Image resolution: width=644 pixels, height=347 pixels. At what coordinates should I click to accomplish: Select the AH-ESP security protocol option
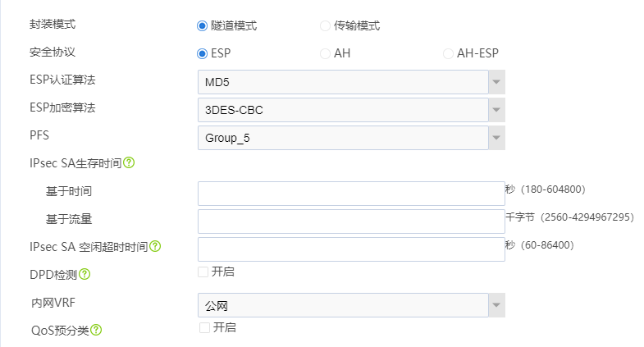pos(448,53)
